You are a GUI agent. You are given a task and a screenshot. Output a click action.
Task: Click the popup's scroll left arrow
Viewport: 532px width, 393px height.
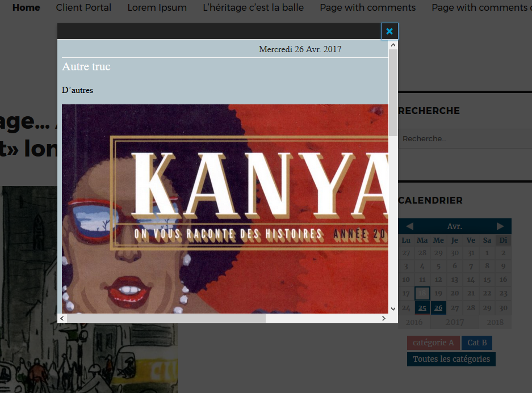pos(62,319)
